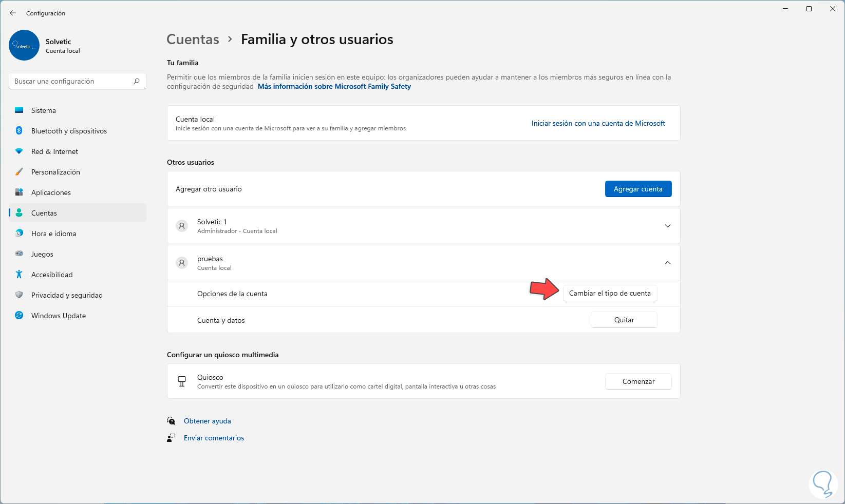Open the Obtener ayuda link
Viewport: 845px width, 504px height.
pyautogui.click(x=207, y=421)
